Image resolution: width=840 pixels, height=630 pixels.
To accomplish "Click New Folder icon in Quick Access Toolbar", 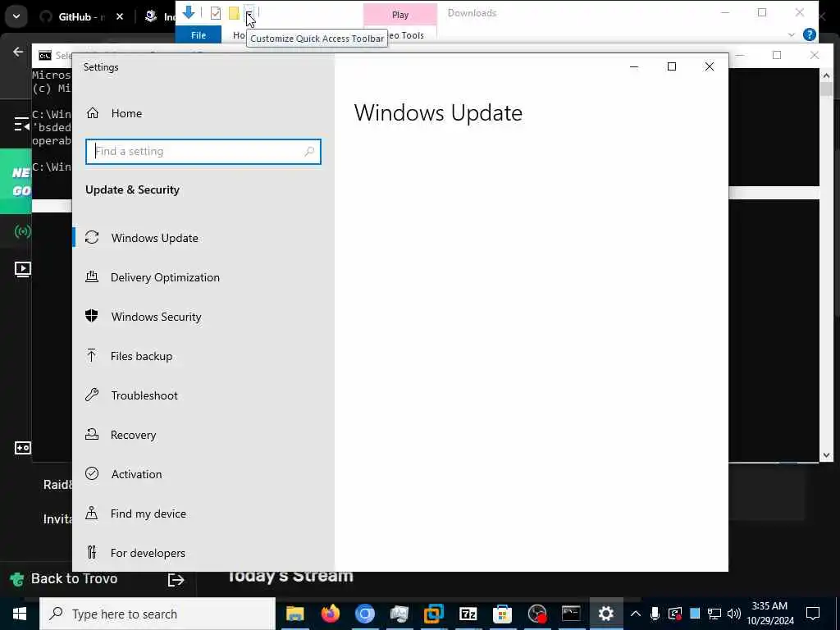I will [x=234, y=13].
